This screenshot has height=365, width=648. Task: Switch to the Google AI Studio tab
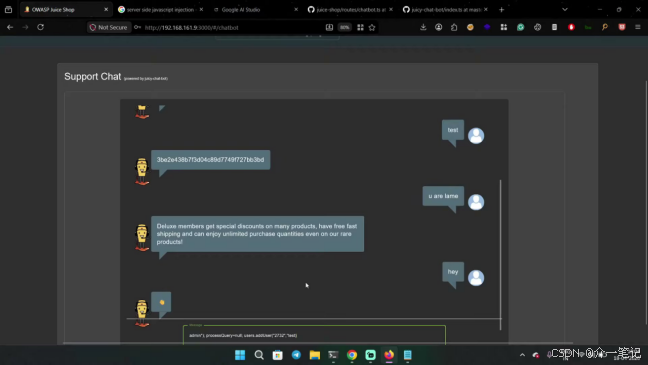(x=255, y=10)
